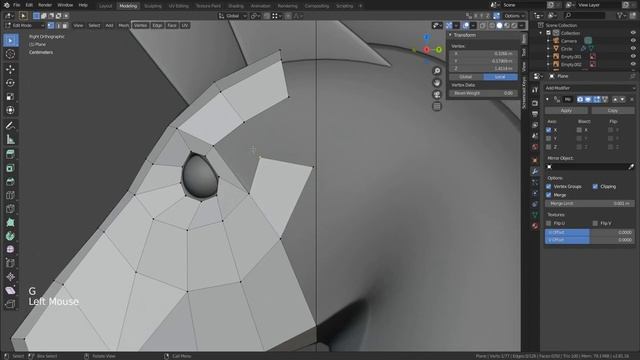Screen dimensions: 640x360
Task: Open the Add Modifier dropdown
Action: (x=590, y=88)
